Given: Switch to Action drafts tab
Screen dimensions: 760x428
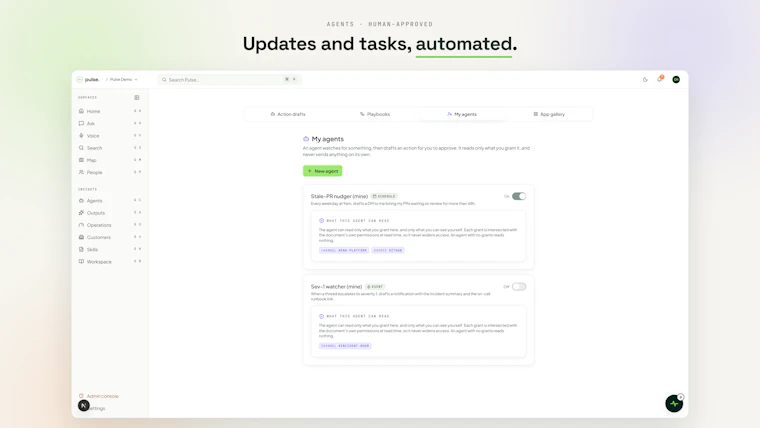Looking at the screenshot, I should click(288, 114).
